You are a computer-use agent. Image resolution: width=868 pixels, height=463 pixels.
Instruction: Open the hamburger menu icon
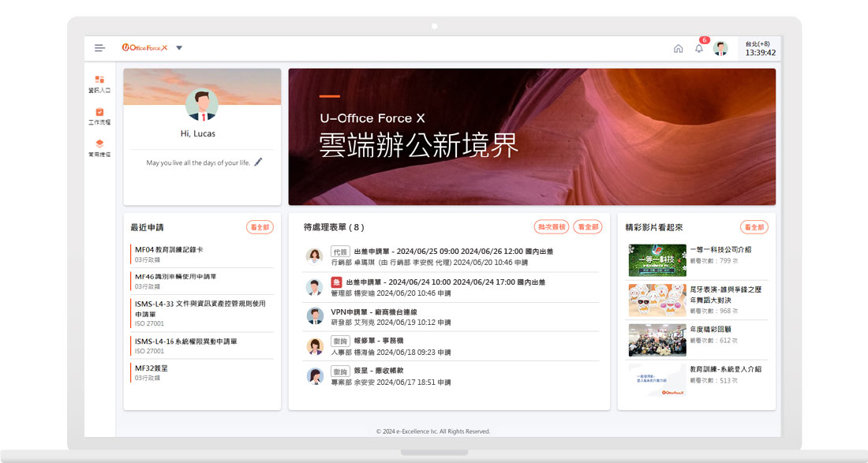[99, 48]
